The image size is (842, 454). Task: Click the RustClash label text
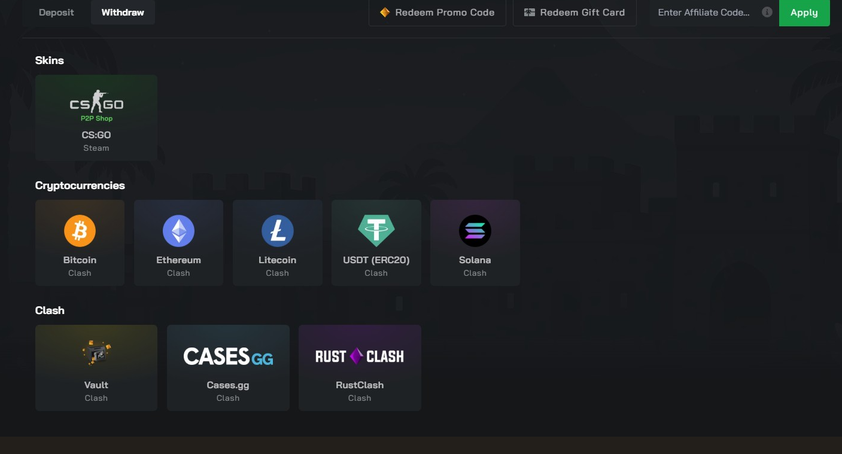click(360, 385)
